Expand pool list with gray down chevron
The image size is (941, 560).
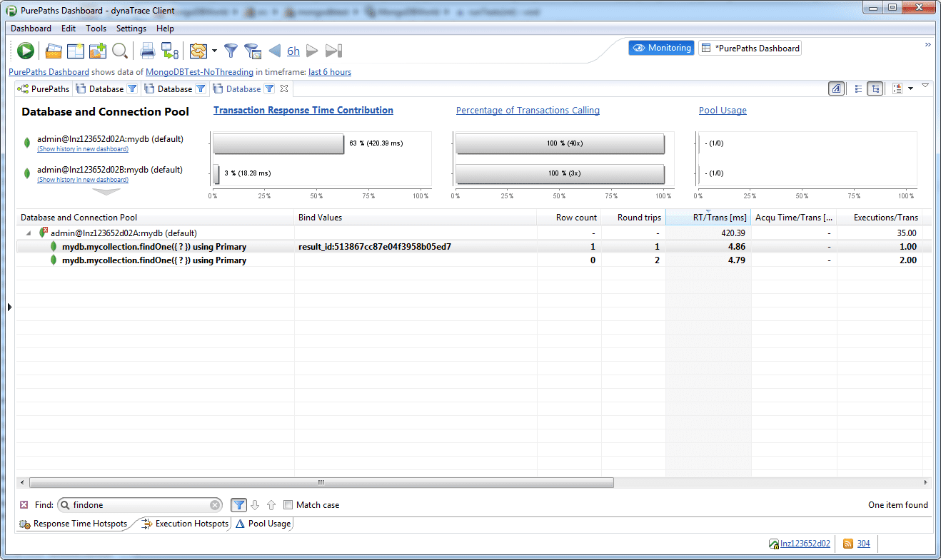106,191
